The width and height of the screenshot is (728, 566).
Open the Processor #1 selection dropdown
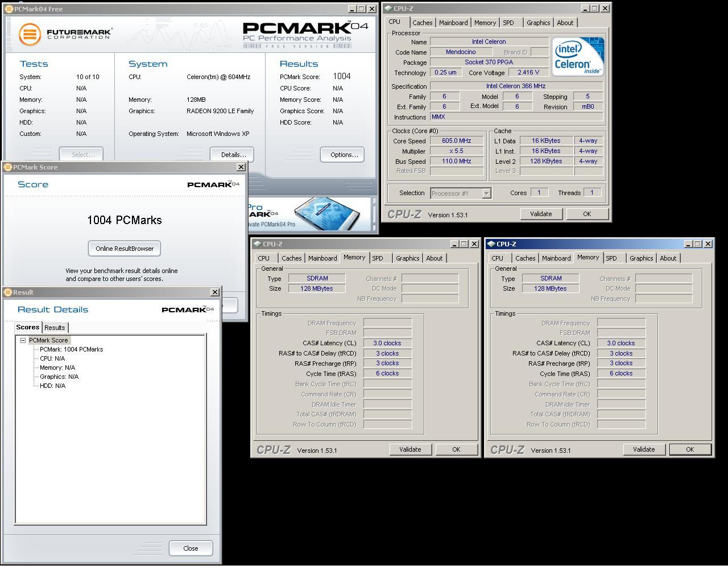(486, 193)
